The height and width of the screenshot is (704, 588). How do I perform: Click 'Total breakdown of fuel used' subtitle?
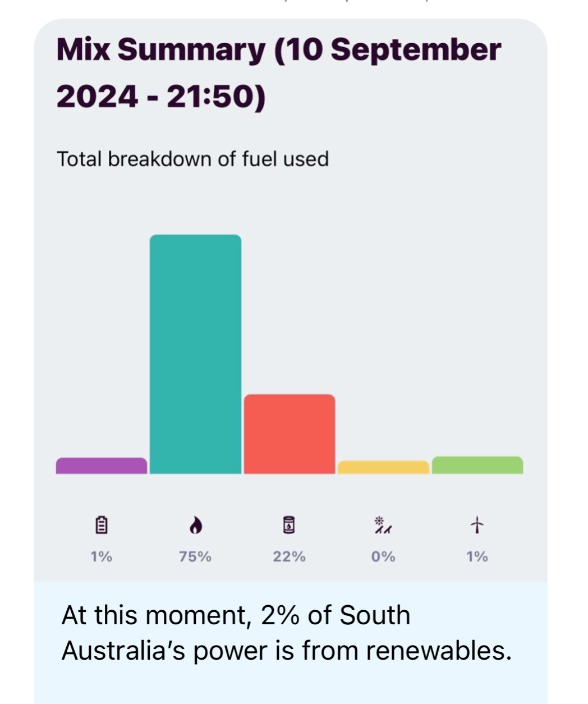(x=192, y=159)
